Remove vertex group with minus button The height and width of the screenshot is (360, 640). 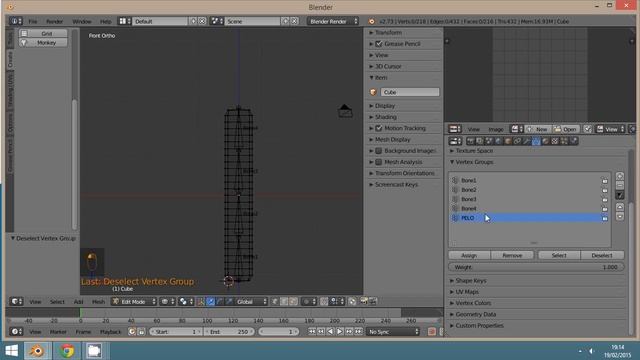click(x=620, y=186)
